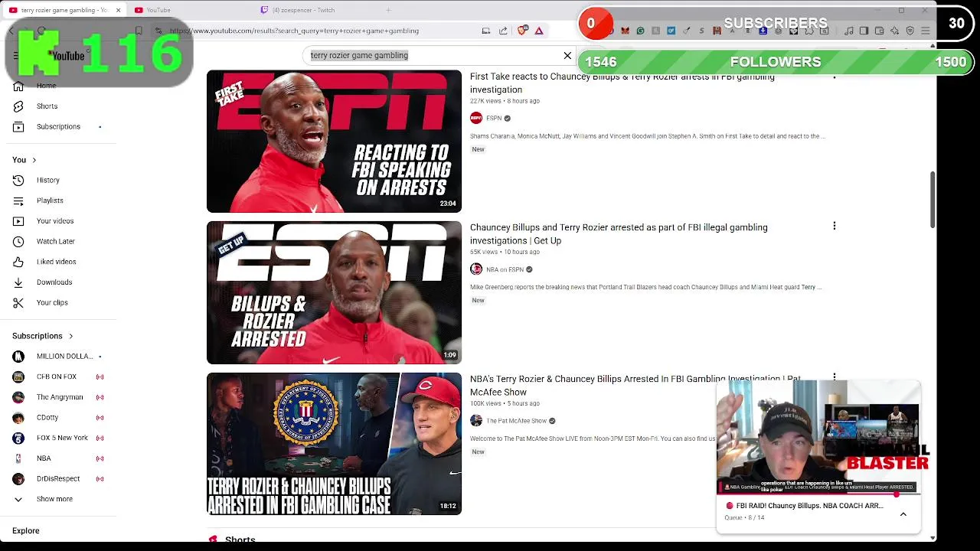Open Chauncey Billups and Terry Rozier arrested title
Viewport: 980px width, 551px height.
619,233
